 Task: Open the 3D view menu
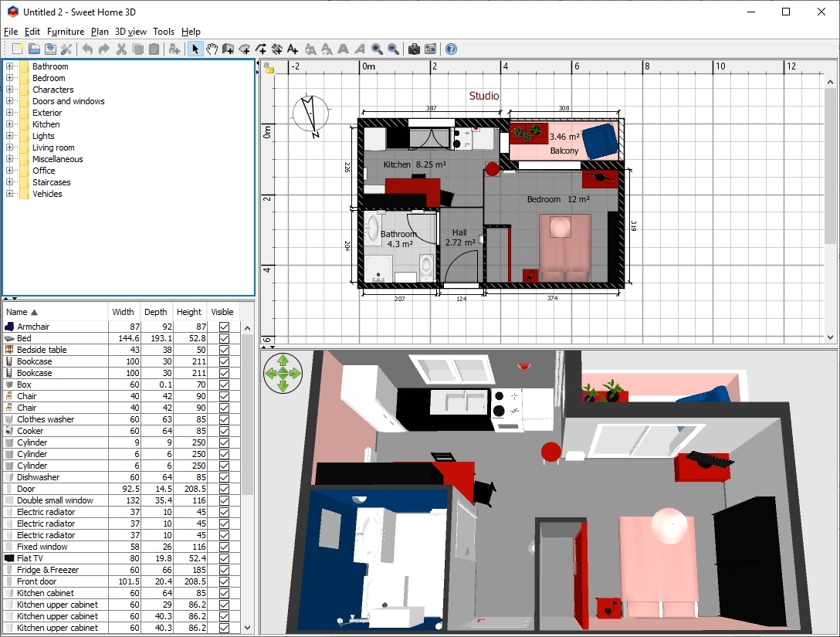(130, 32)
